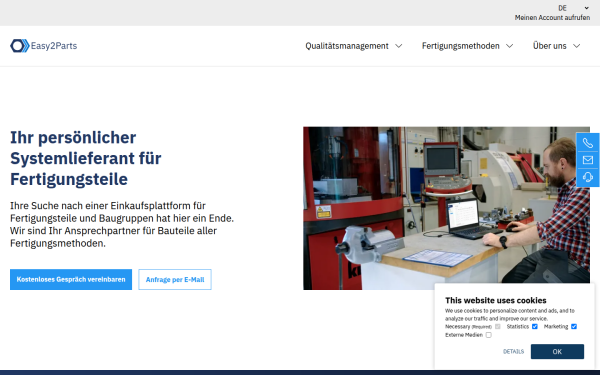This screenshot has width=600, height=375.
Task: Accept cookies with the OK button
Action: [x=557, y=352]
